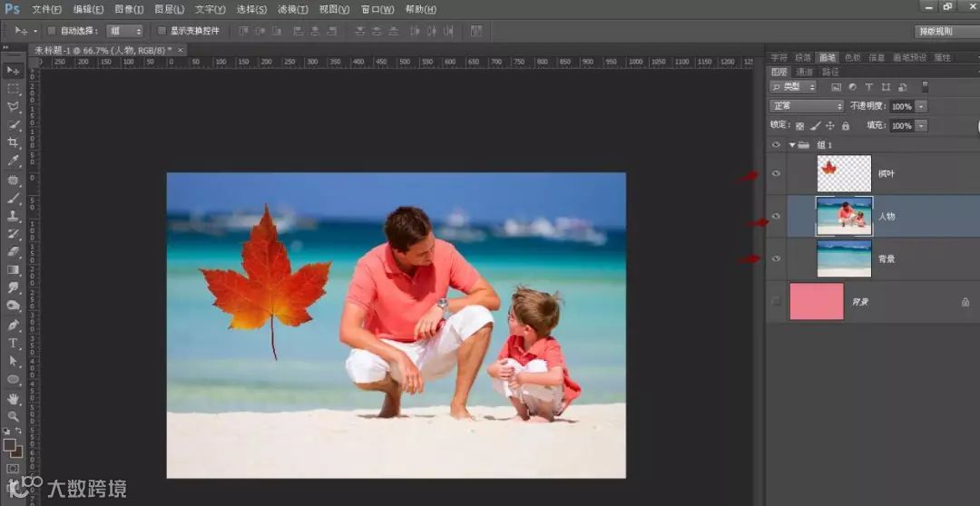980x506 pixels.
Task: Select the History Brush tool
Action: pyautogui.click(x=13, y=234)
